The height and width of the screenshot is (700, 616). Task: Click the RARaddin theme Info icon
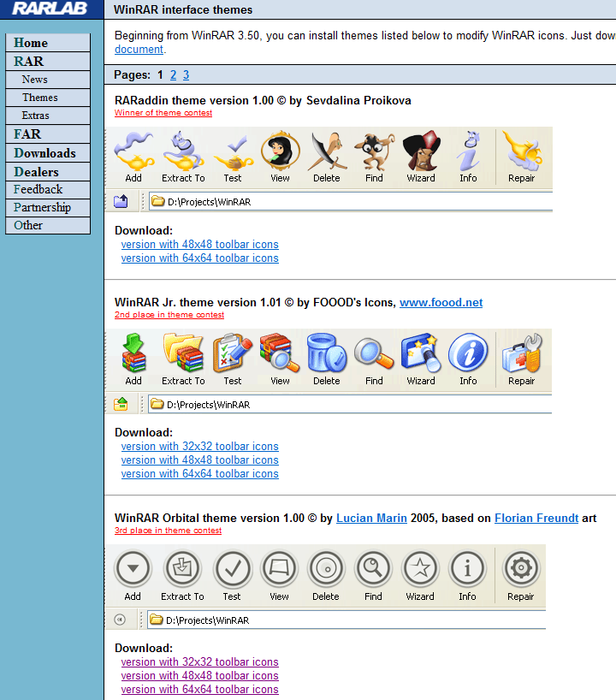[x=468, y=151]
